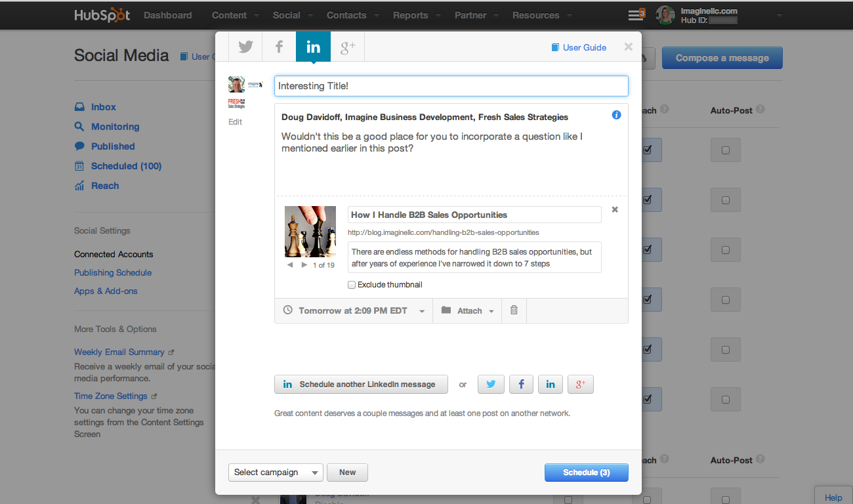Click the user photo in top bar
The image size is (853, 504).
(x=665, y=15)
